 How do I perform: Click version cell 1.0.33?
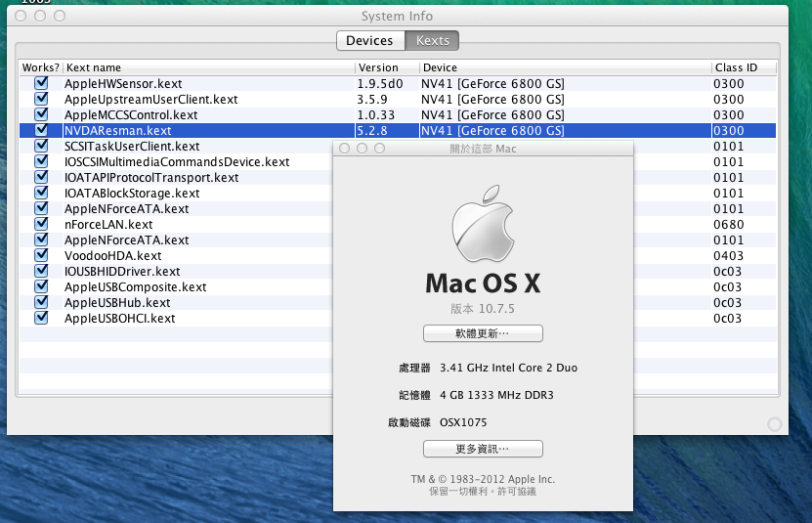[x=376, y=115]
